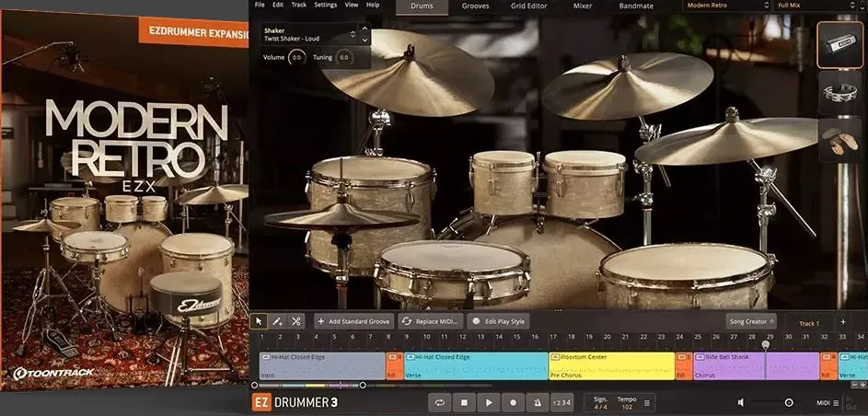The image size is (868, 416).
Task: Pick the scissors split tool
Action: [295, 321]
